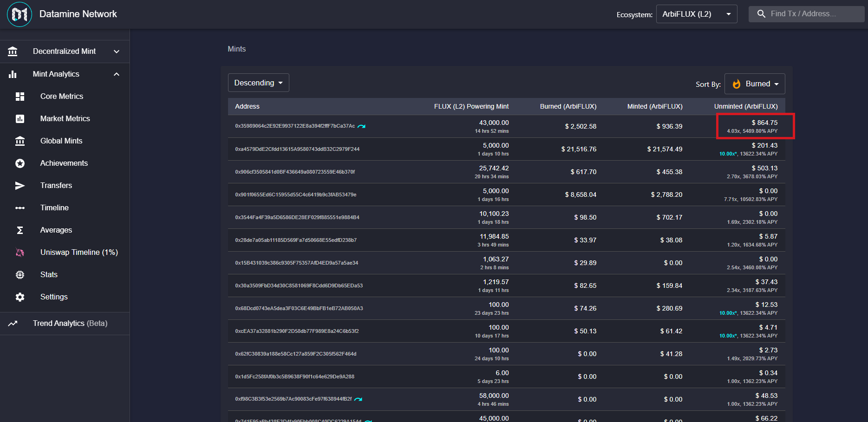Viewport: 868px width, 422px height.
Task: Open Trend Analytics (Beta)
Action: [65, 324]
